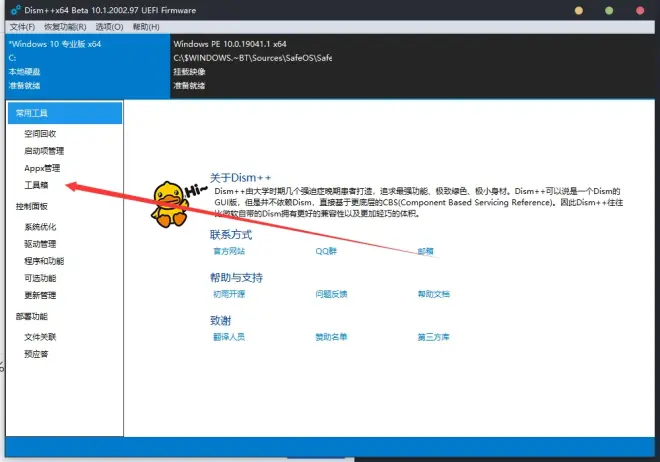The image size is (660, 462).
Task: Click the C:\$WINDOWS.~BT path text
Action: [x=253, y=58]
